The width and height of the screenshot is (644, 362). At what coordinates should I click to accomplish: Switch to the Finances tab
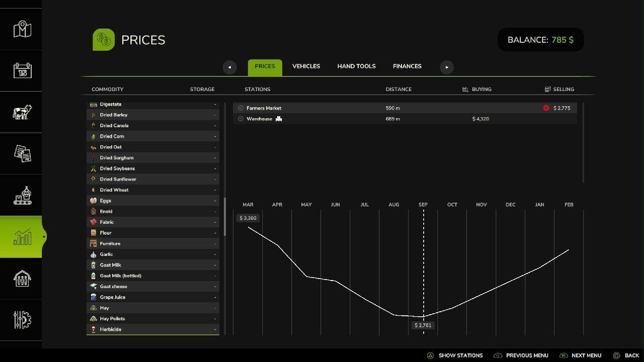click(407, 66)
